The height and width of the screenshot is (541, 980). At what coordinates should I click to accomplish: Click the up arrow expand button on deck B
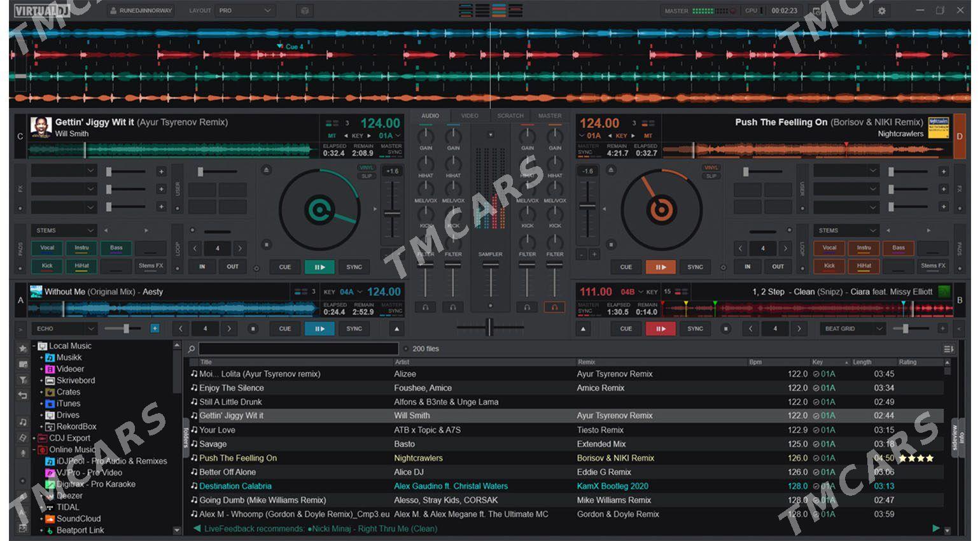coord(583,329)
